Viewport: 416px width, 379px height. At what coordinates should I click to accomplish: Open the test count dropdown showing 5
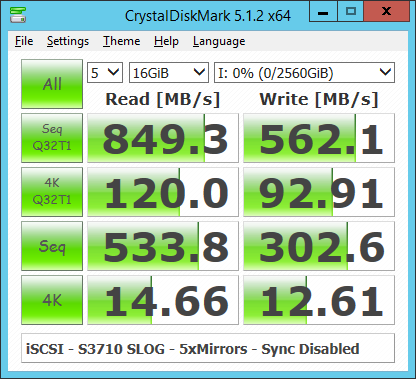[105, 72]
